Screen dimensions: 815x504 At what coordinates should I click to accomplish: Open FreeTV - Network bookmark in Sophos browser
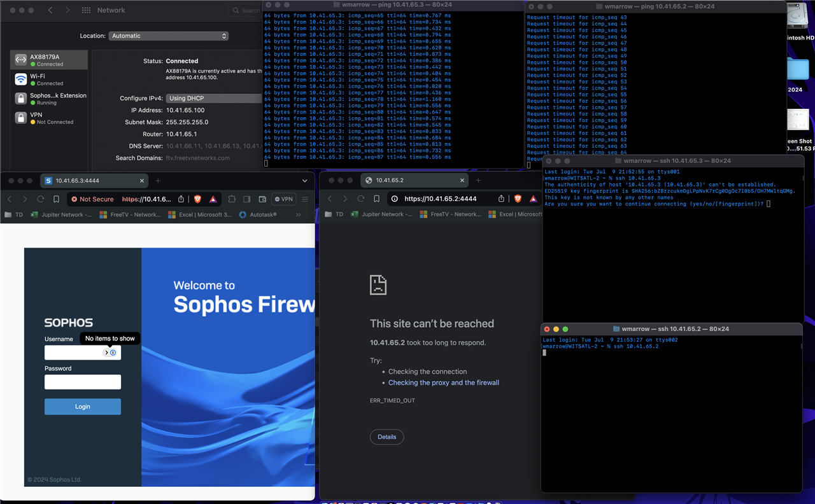pos(130,215)
